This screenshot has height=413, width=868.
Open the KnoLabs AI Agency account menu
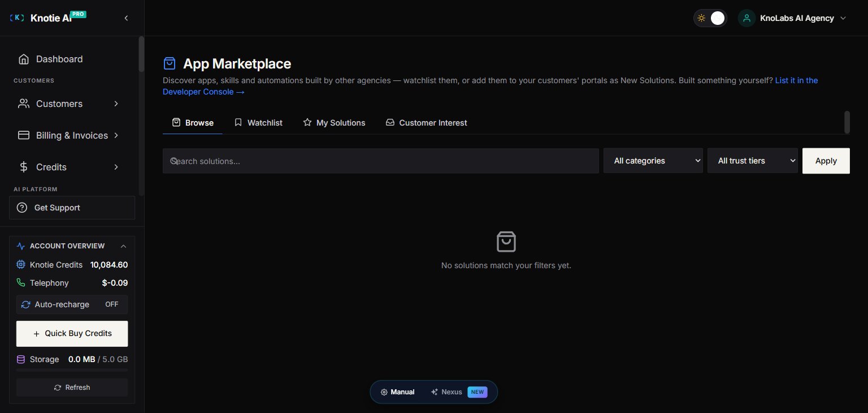pyautogui.click(x=792, y=18)
